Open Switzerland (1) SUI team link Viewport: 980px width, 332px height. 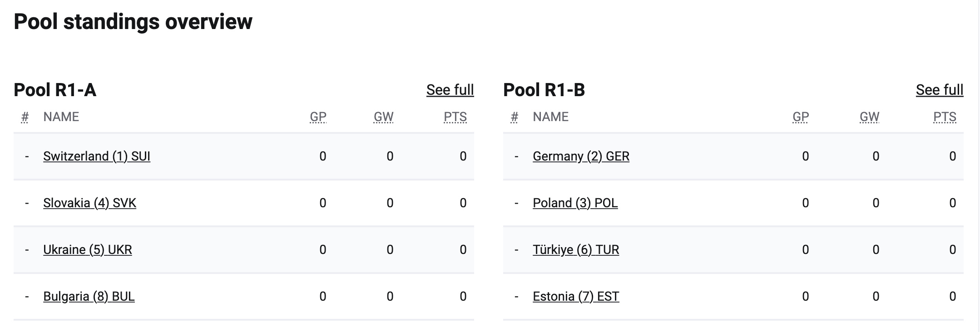96,156
